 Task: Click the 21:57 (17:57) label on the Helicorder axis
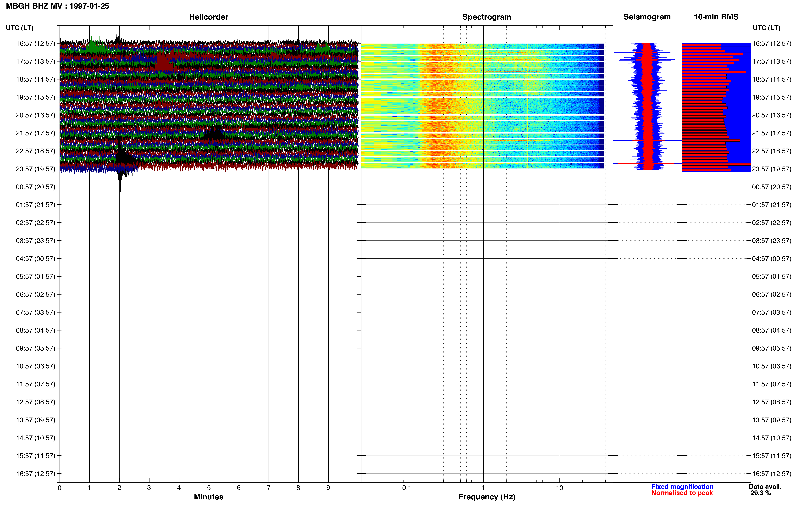coord(36,133)
